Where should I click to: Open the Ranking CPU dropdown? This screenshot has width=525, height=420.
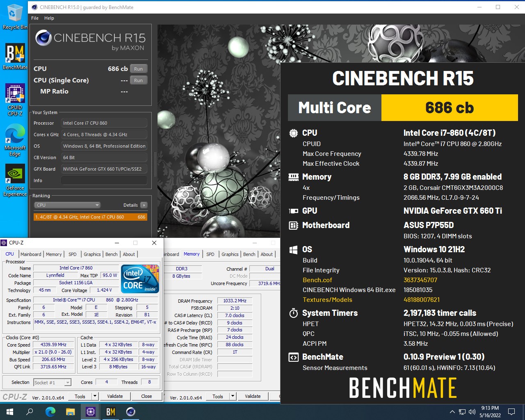coord(67,205)
